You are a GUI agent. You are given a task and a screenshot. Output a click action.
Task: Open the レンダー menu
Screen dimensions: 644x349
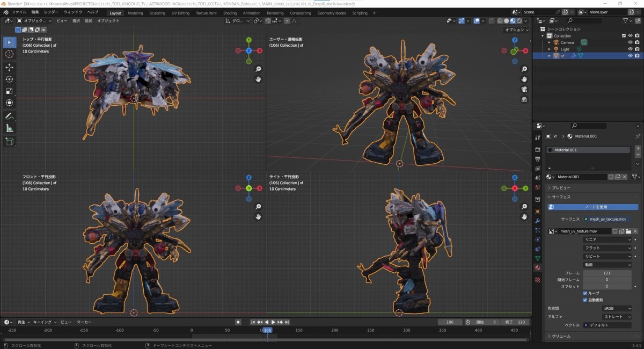[x=52, y=12]
